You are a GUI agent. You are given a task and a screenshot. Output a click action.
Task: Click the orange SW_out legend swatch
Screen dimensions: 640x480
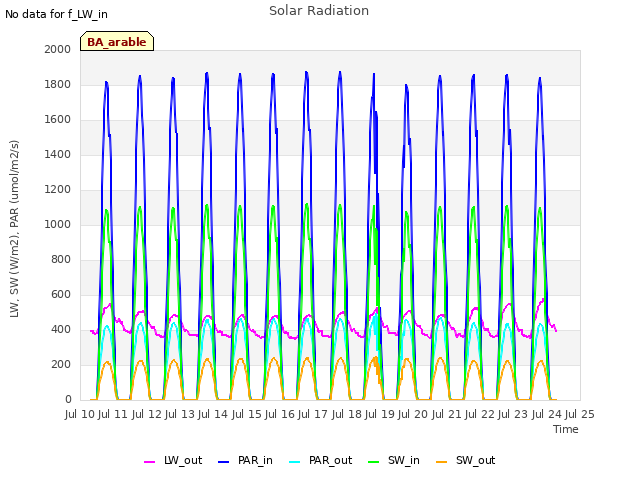pyautogui.click(x=442, y=462)
